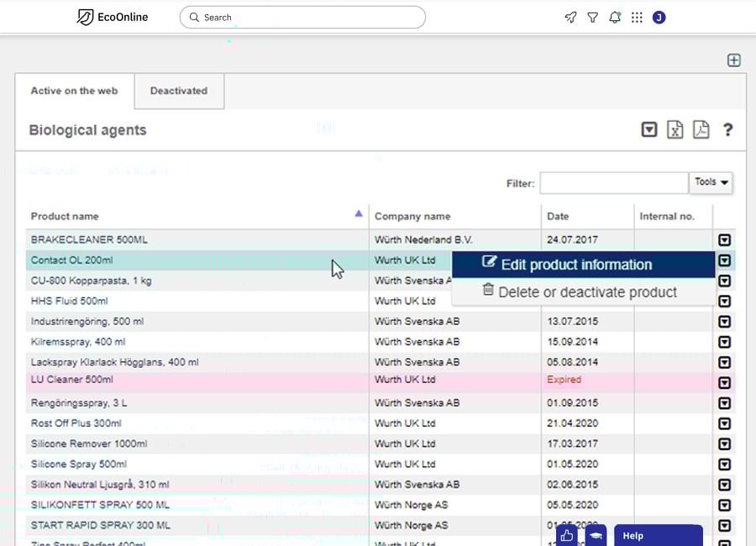The height and width of the screenshot is (546, 756).
Task: Open row menu for HHS Fluid 500ml
Action: [724, 302]
